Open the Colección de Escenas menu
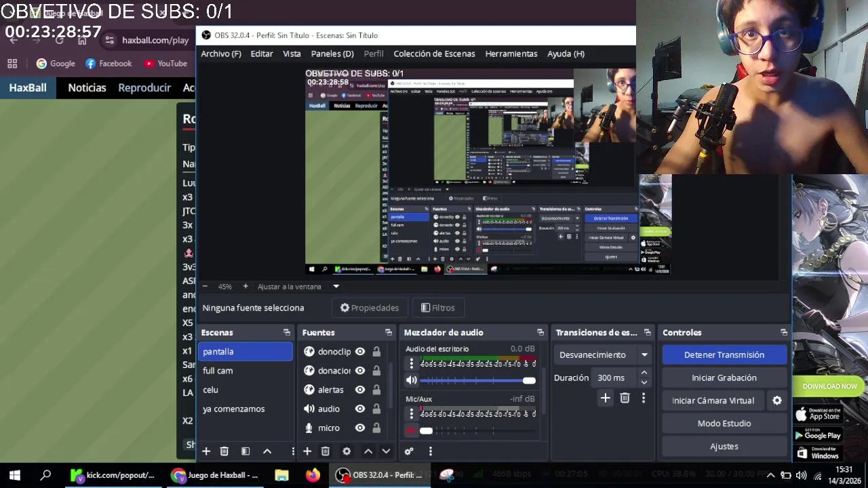Viewport: 868px width, 488px height. coord(434,54)
